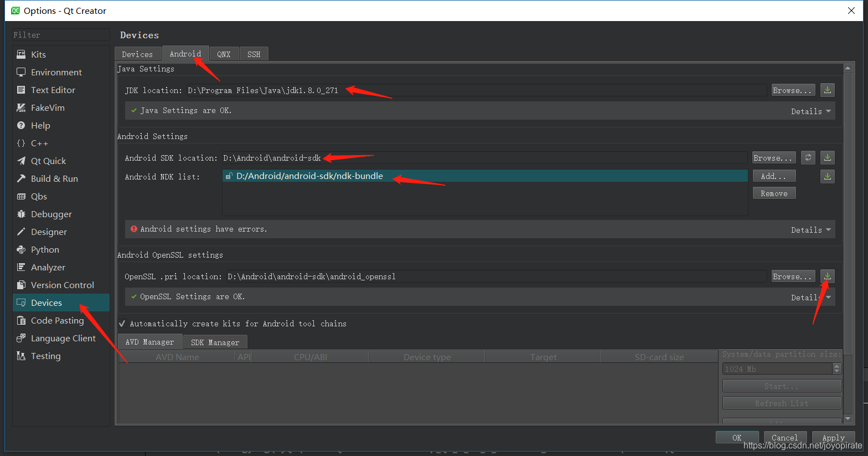868x456 pixels.
Task: Click Add NDK button
Action: (x=774, y=176)
